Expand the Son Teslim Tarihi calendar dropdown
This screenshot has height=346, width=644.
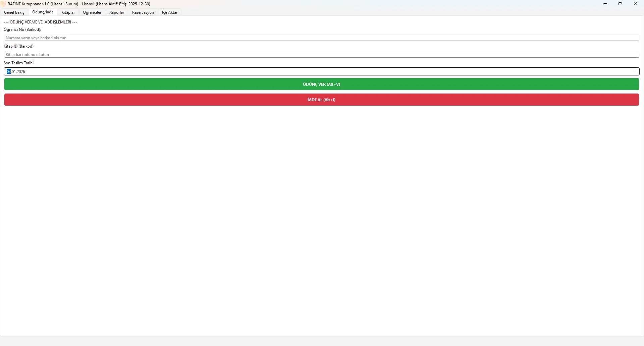coord(635,72)
